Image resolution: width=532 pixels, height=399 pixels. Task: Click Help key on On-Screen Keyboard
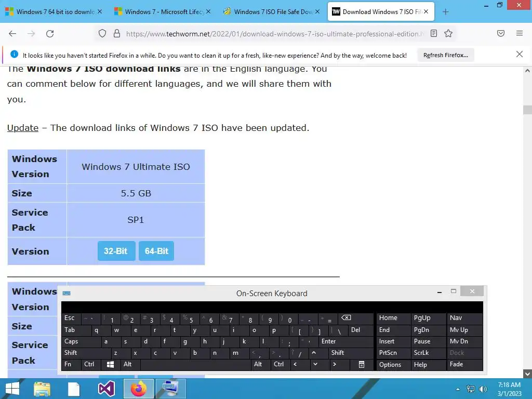(428, 364)
